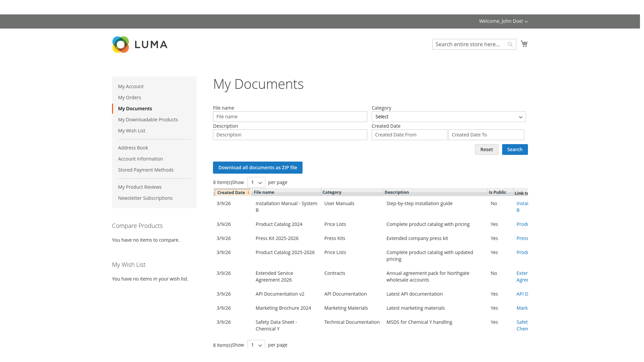Click the Luma logo
This screenshot has height=362, width=644.
click(140, 45)
